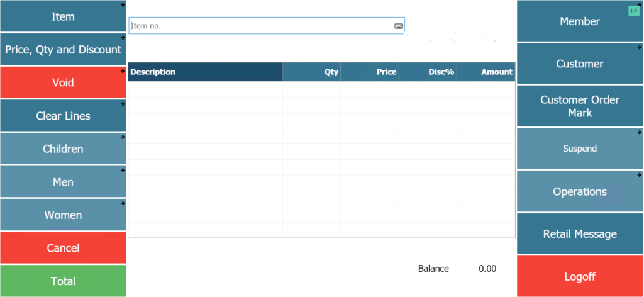This screenshot has height=297, width=644.
Task: Choose Customer Order Mark
Action: 580,106
